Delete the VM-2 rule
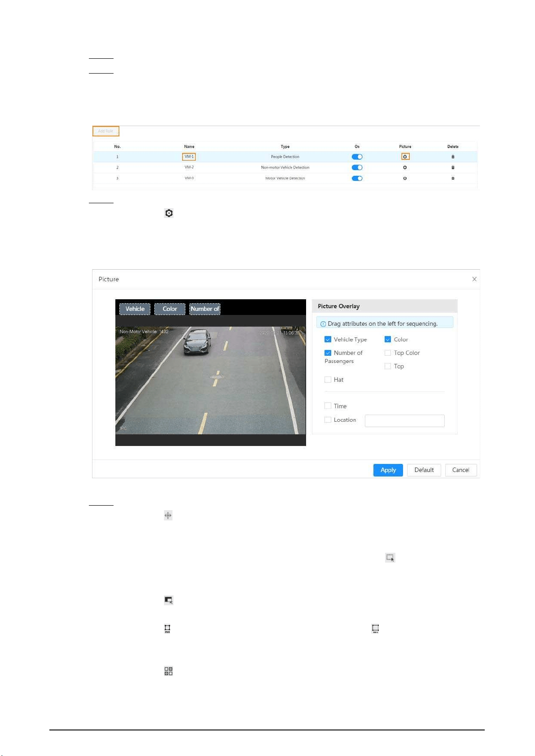This screenshot has height=756, width=535. click(453, 167)
